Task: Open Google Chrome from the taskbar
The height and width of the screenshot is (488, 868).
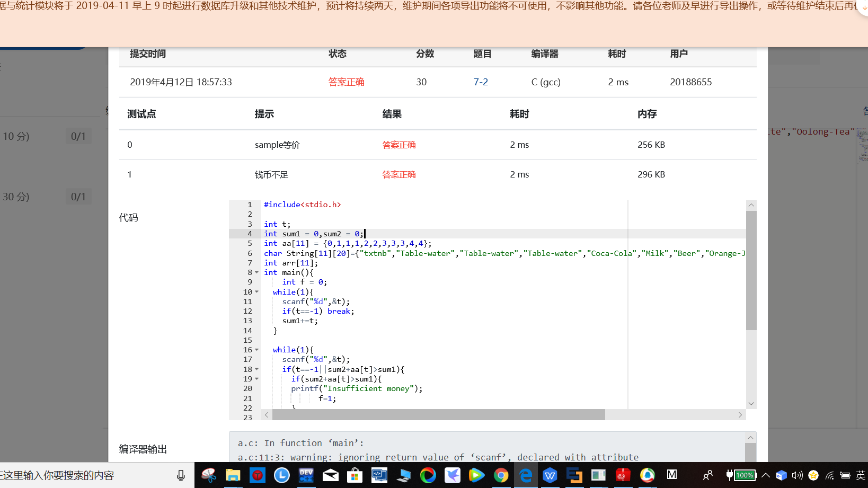Action: pos(501,475)
